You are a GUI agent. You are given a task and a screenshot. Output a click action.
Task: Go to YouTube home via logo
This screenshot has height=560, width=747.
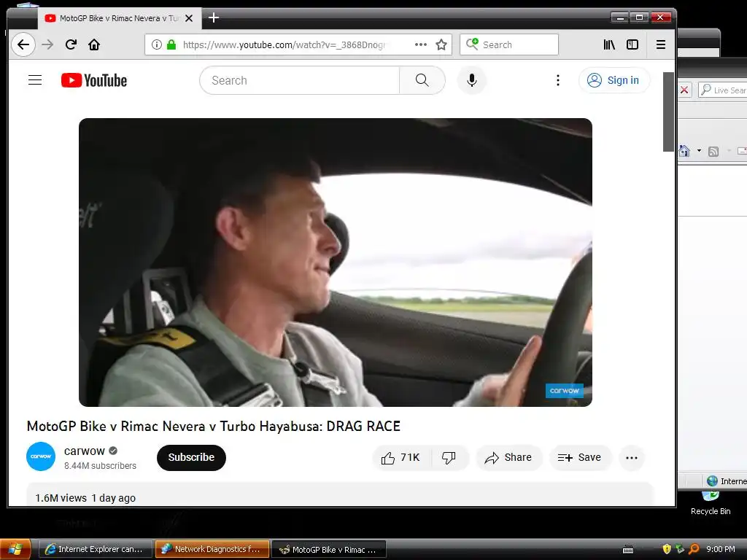pos(94,80)
